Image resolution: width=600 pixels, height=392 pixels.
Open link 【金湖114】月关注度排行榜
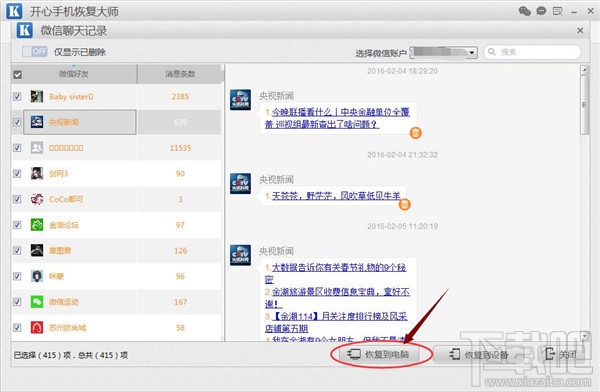point(336,322)
